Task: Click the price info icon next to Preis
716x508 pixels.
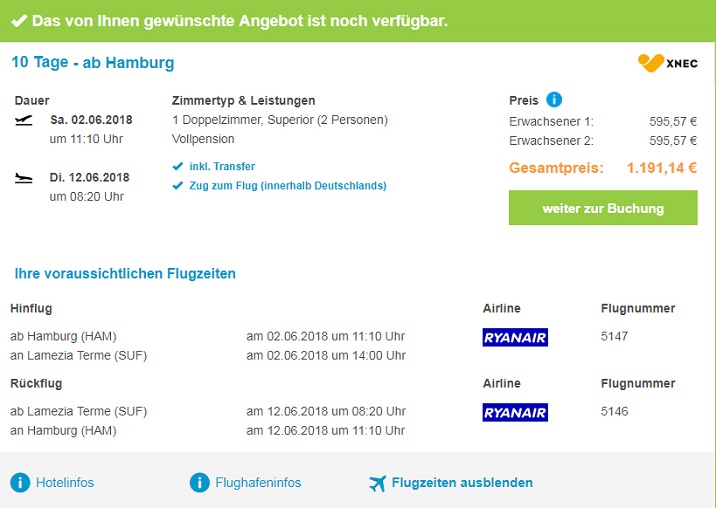Action: click(x=555, y=100)
